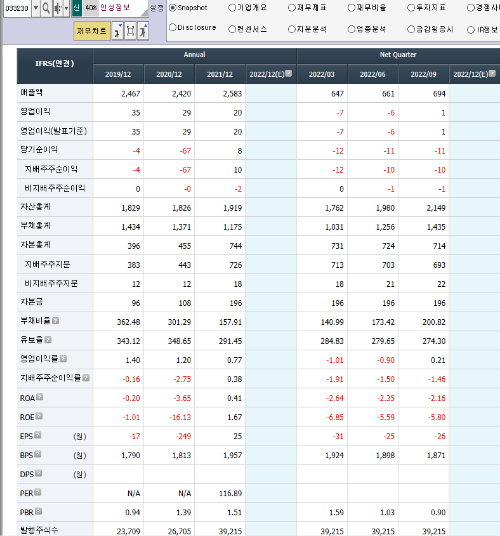The image size is (500, 536).
Task: Click the 2022/03 column header
Action: pos(322,74)
